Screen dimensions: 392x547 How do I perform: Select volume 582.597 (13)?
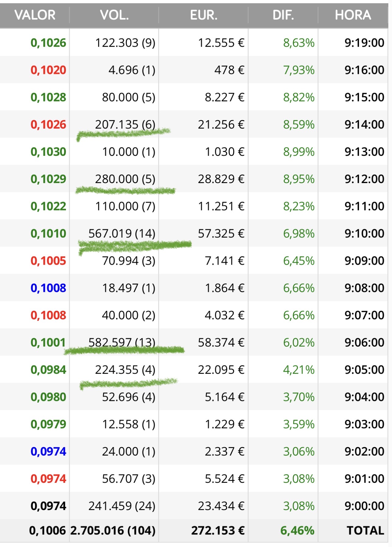[x=122, y=342]
